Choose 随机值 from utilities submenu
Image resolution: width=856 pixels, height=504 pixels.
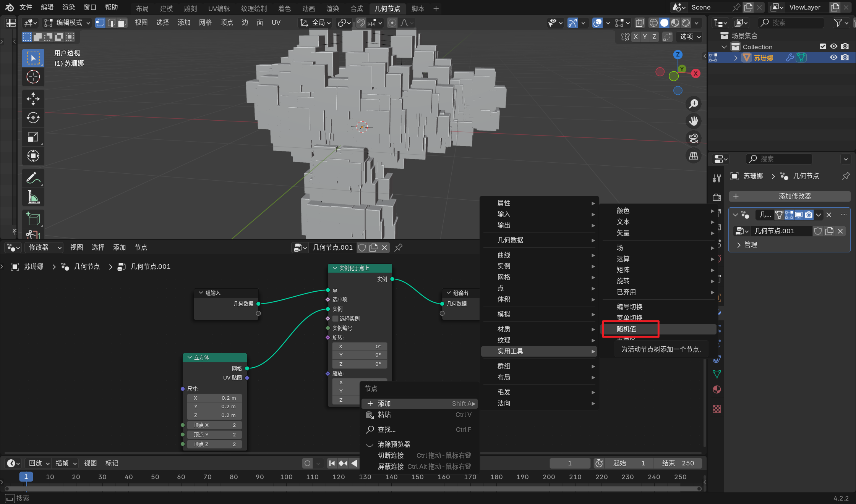coord(659,329)
